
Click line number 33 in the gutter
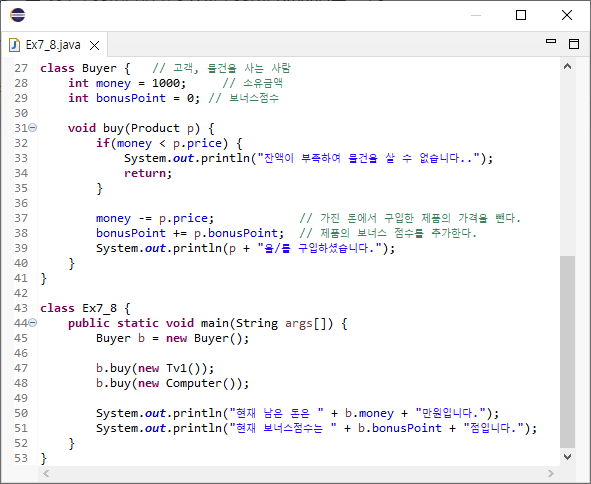pyautogui.click(x=21, y=158)
